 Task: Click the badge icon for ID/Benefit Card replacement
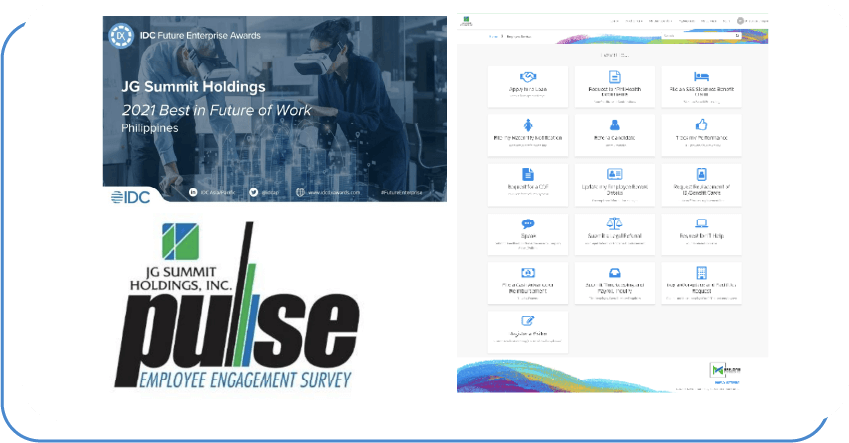(x=701, y=174)
